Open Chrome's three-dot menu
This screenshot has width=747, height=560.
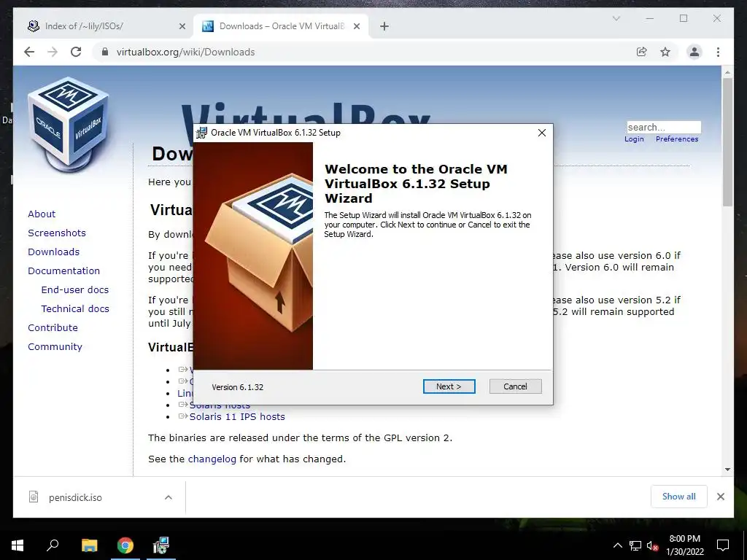pyautogui.click(x=718, y=52)
